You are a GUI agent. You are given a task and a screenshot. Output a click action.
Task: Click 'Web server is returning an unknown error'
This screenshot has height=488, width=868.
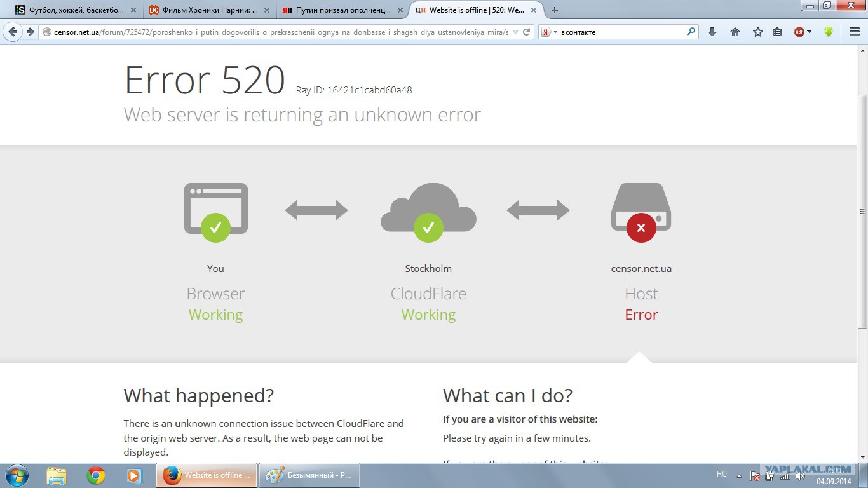coord(302,114)
